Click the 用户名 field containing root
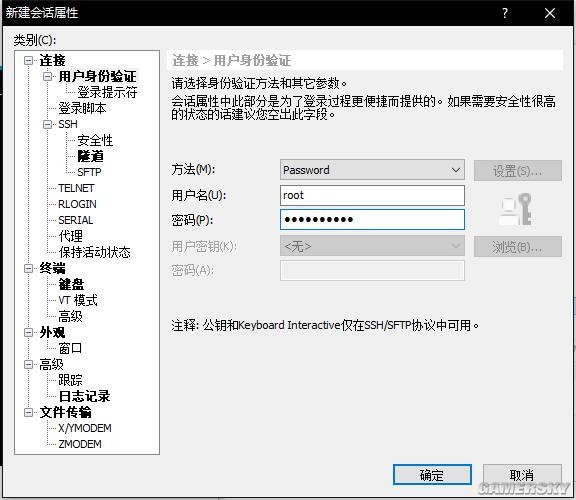Image resolution: width=576 pixels, height=500 pixels. coord(372,195)
